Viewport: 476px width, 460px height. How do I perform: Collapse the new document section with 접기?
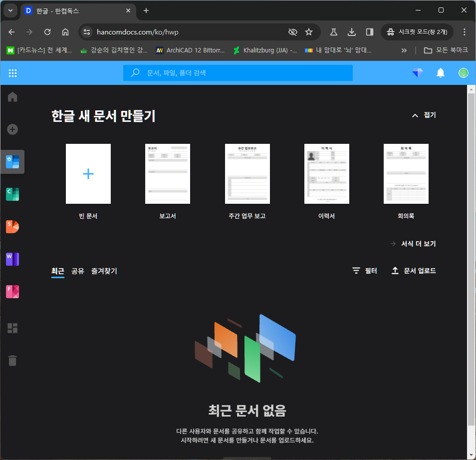pos(424,115)
